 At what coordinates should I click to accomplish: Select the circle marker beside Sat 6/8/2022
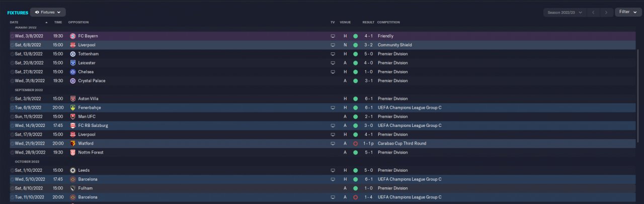(12, 45)
